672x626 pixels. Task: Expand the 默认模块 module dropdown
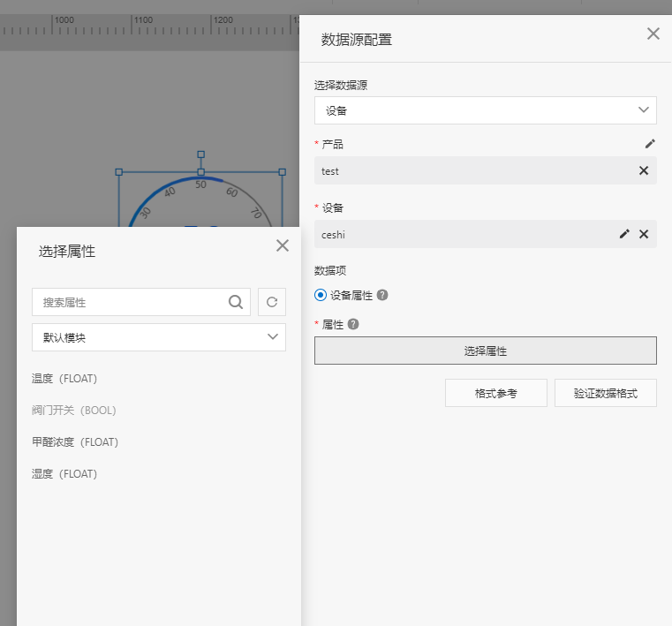point(159,337)
